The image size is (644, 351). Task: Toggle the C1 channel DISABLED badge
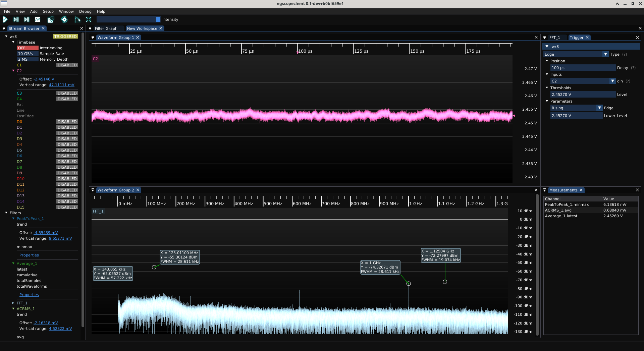(67, 65)
